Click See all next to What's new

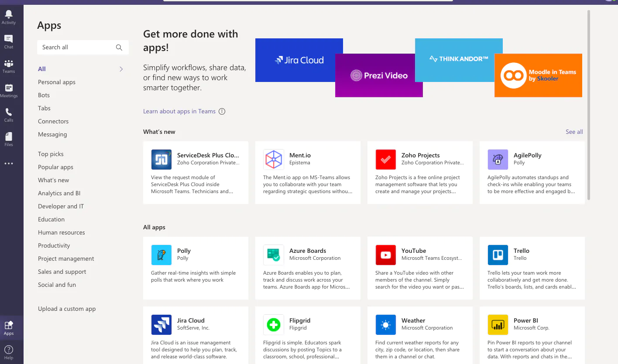point(574,132)
